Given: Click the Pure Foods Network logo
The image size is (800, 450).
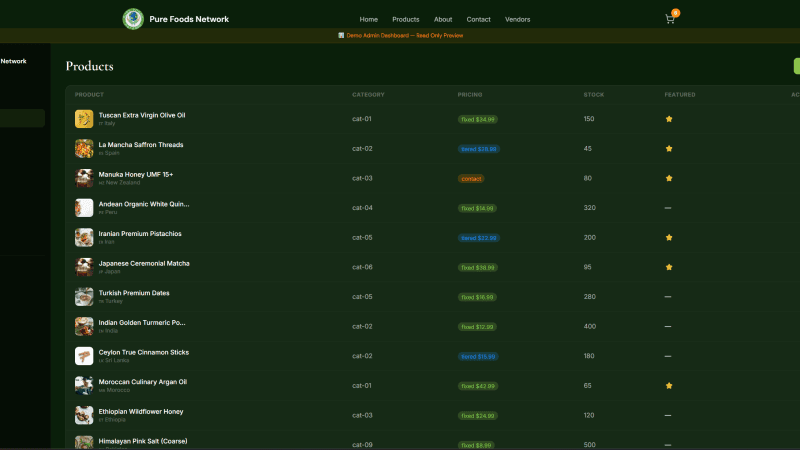Looking at the screenshot, I should pyautogui.click(x=133, y=19).
